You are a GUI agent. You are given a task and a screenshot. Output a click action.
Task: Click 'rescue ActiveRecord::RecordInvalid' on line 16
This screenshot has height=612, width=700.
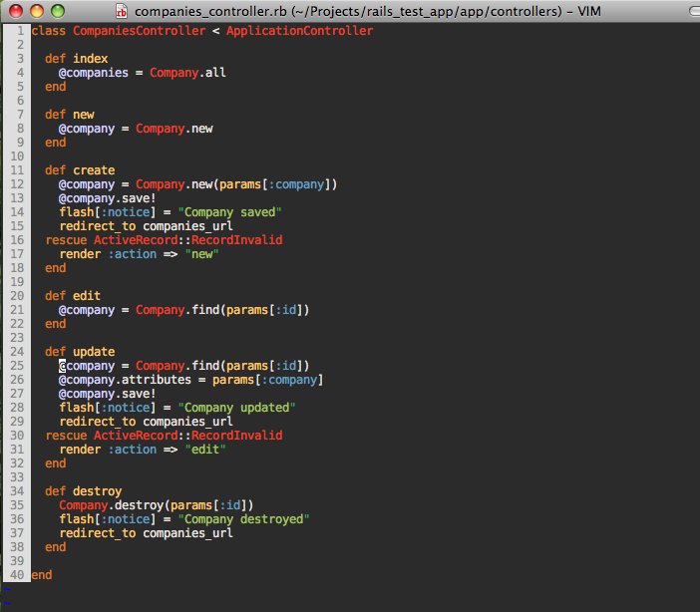pyautogui.click(x=164, y=240)
